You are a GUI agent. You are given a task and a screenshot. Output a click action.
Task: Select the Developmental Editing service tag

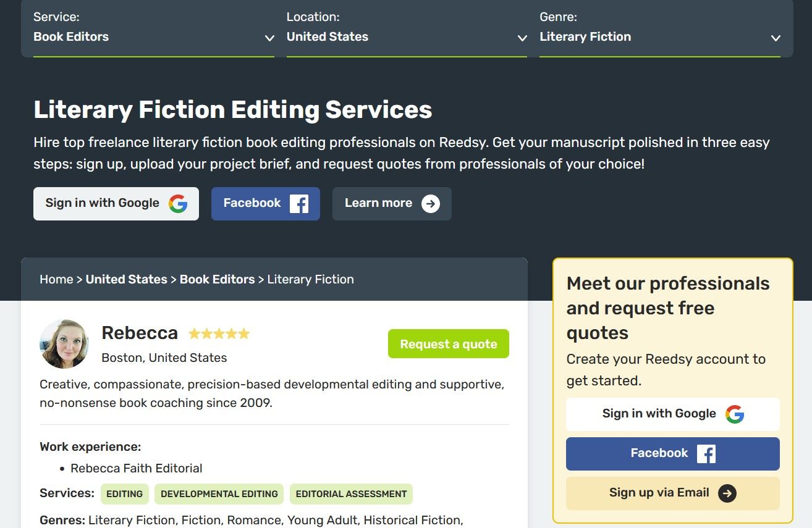[219, 494]
